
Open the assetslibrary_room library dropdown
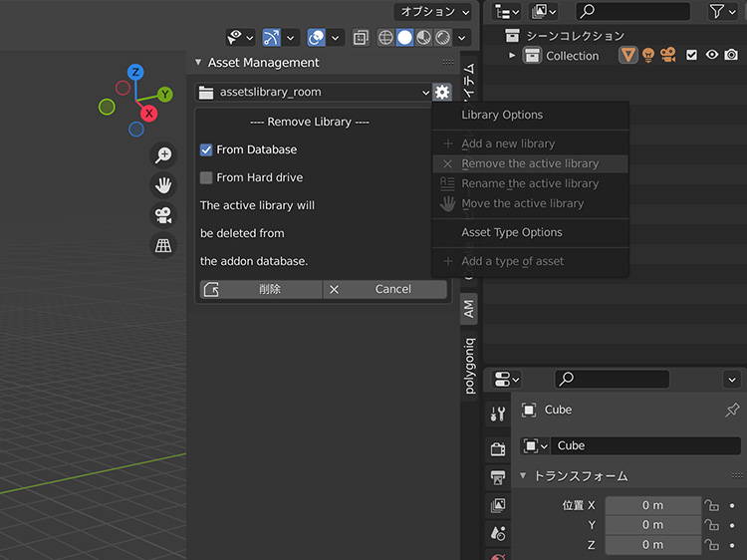point(314,93)
